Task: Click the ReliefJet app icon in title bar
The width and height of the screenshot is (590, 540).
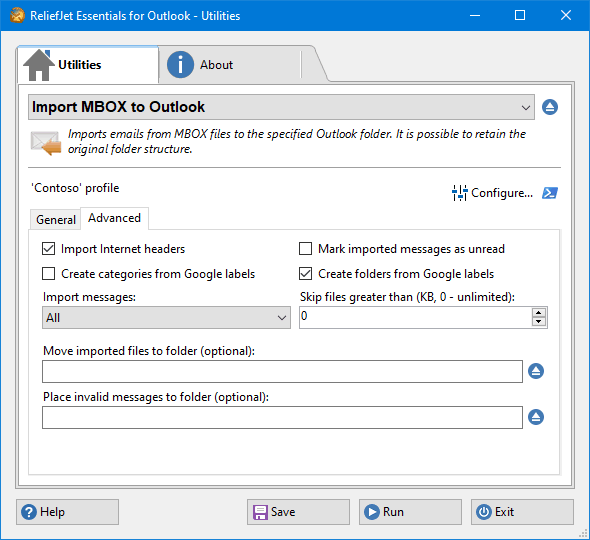Action: [x=17, y=15]
